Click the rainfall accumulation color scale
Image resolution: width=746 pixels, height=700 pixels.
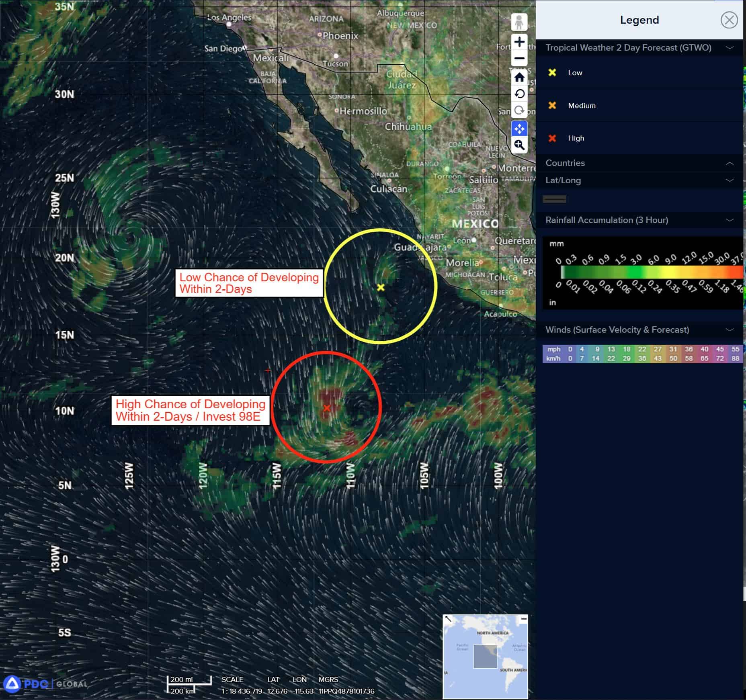[x=643, y=273]
